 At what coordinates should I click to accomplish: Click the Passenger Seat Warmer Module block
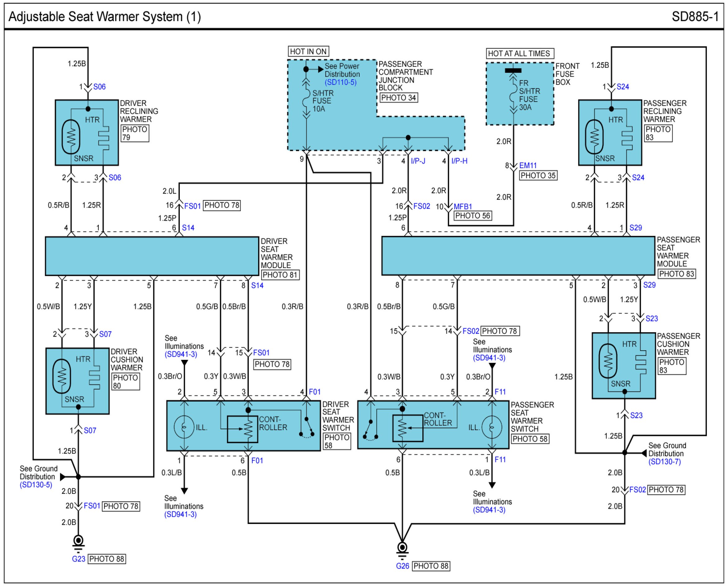[518, 256]
